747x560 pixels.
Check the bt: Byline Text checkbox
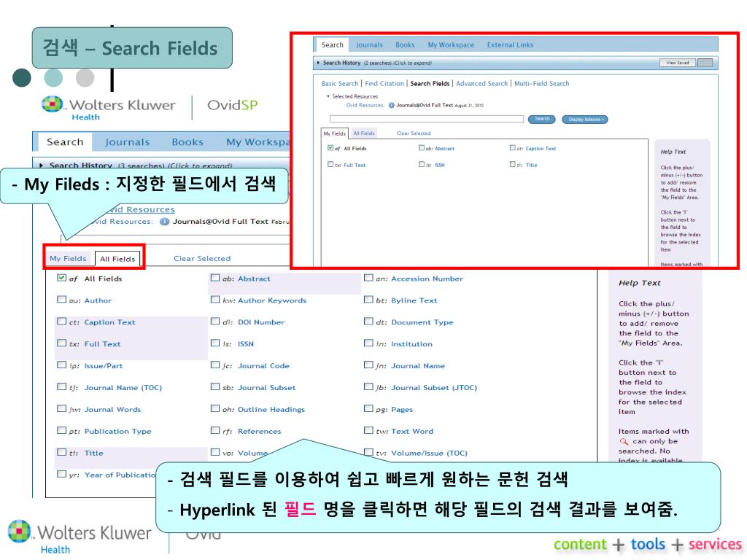[x=368, y=300]
